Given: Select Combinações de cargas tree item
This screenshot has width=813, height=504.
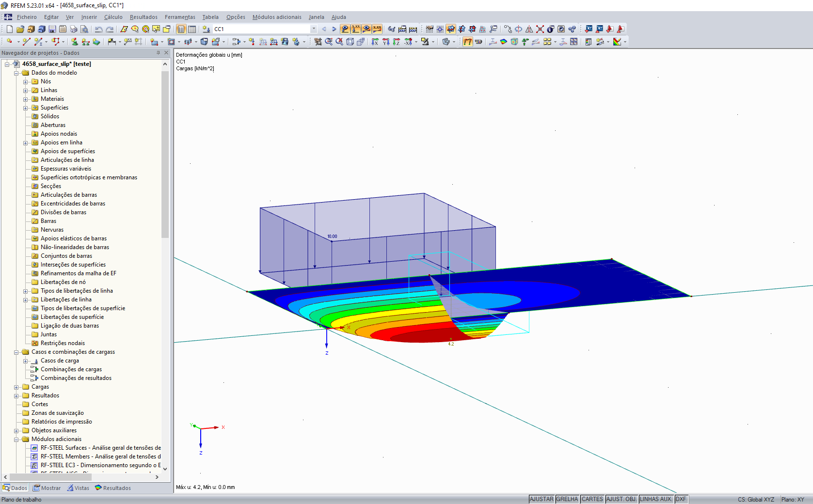Looking at the screenshot, I should [x=71, y=369].
